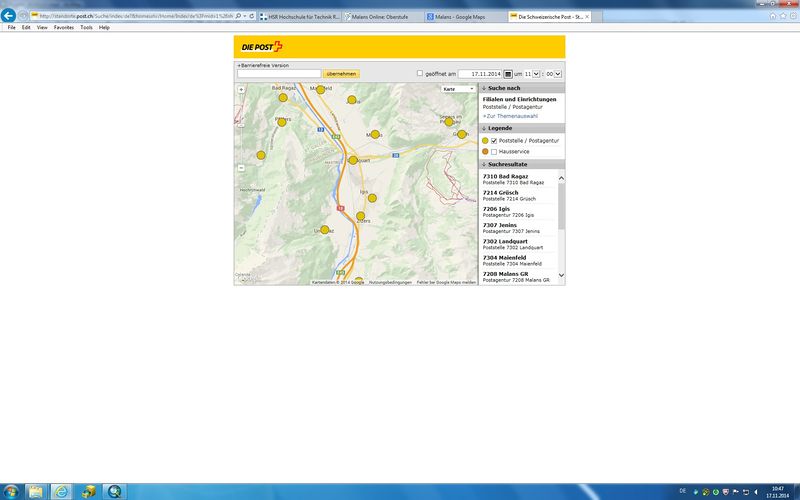Check the Hausservice legend checkbox
This screenshot has width=800, height=500.
point(494,152)
